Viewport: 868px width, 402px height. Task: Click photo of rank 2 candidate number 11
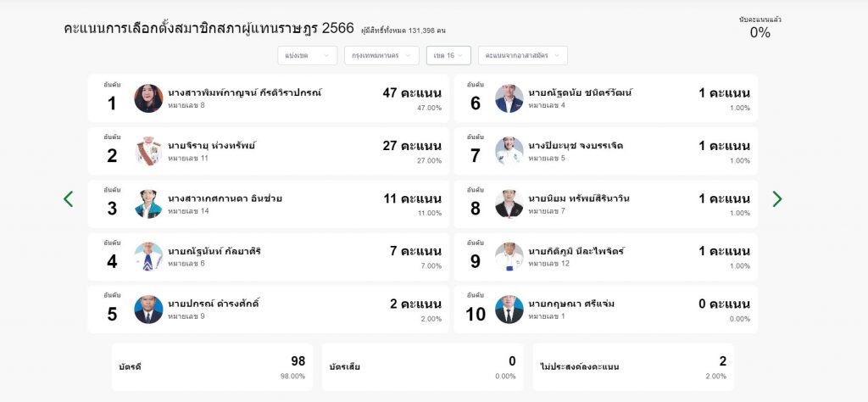(x=148, y=151)
